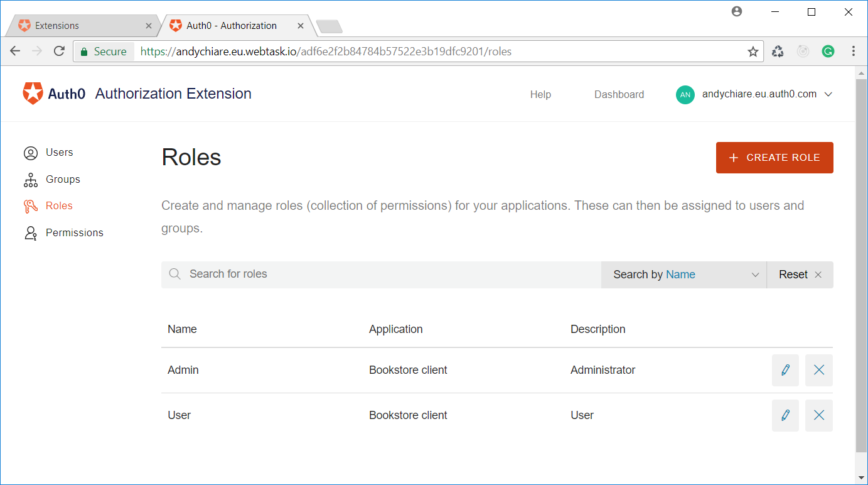Click Bookstore client in the Admin row
The image size is (868, 485).
click(408, 370)
